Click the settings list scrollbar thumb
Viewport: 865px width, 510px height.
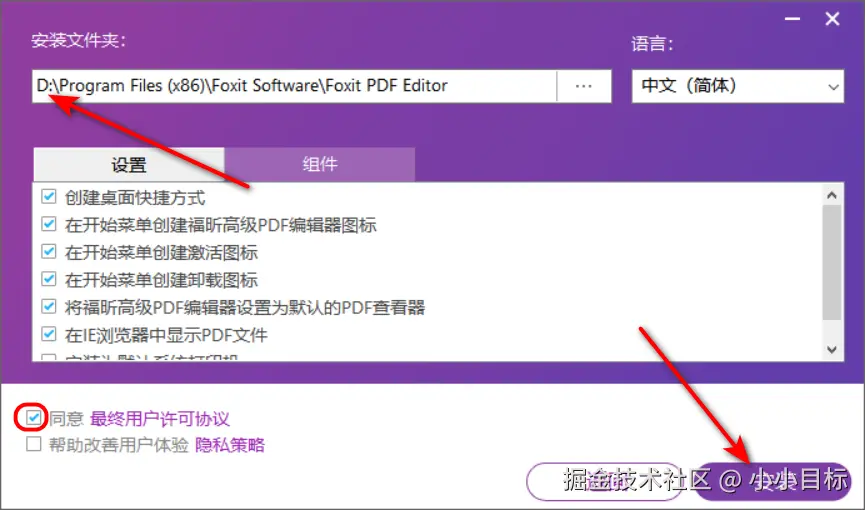832,262
